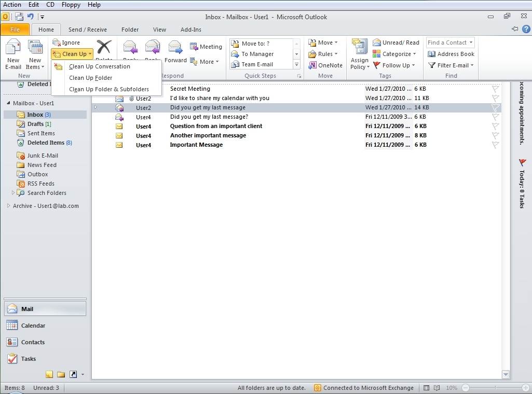Viewport: 532px width, 394px height.
Task: Flag the Secret Meeting message for follow up
Action: pos(495,89)
